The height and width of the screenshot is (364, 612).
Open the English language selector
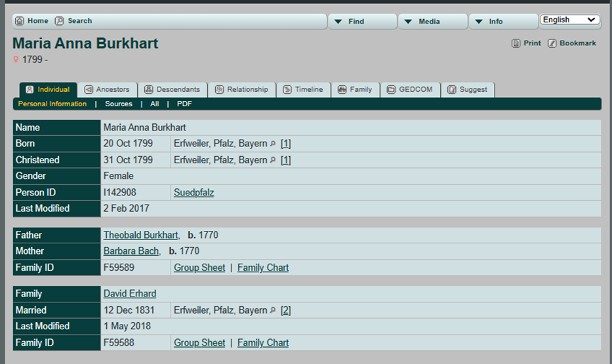[570, 20]
